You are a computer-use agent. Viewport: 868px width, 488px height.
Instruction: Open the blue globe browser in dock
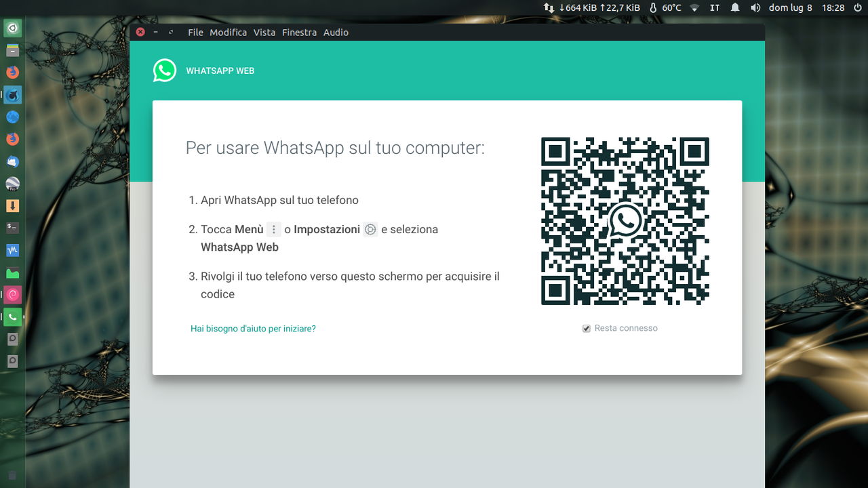[13, 117]
